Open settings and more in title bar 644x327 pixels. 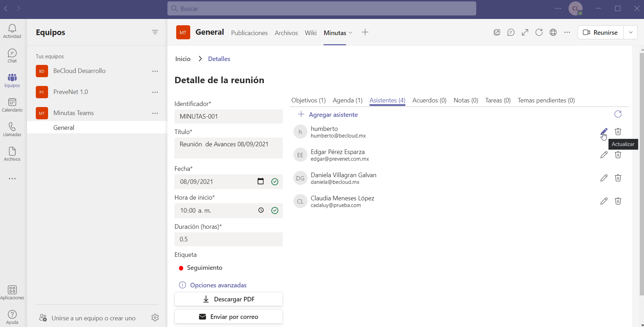pos(558,8)
